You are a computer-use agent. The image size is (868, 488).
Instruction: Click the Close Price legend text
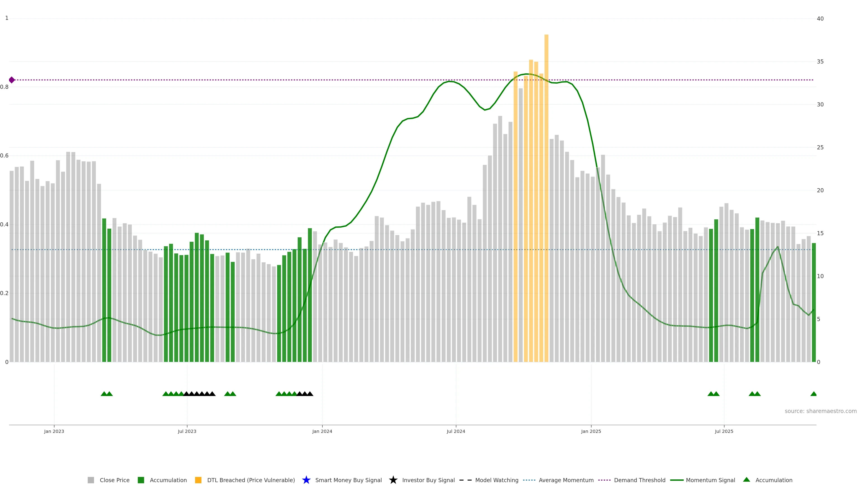pos(115,480)
